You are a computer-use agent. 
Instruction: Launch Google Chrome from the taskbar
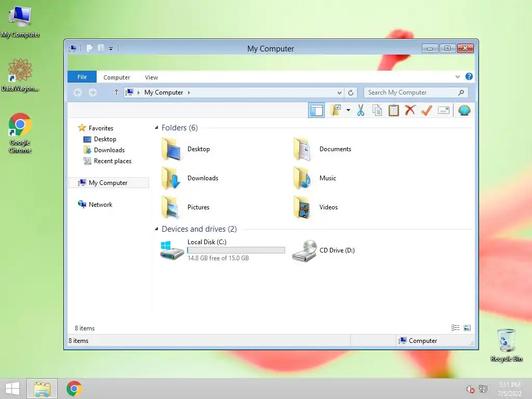(x=74, y=389)
